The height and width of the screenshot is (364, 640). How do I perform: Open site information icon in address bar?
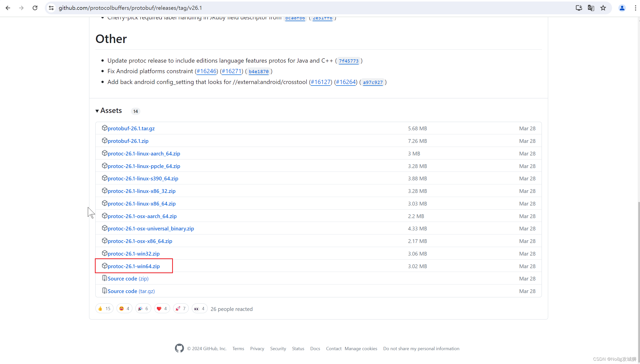(x=51, y=8)
